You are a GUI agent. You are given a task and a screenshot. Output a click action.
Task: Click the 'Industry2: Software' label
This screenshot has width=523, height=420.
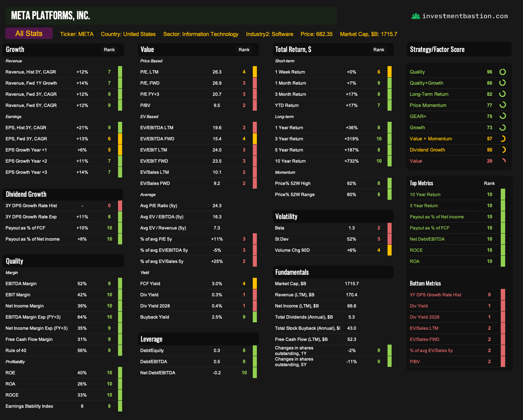(269, 34)
